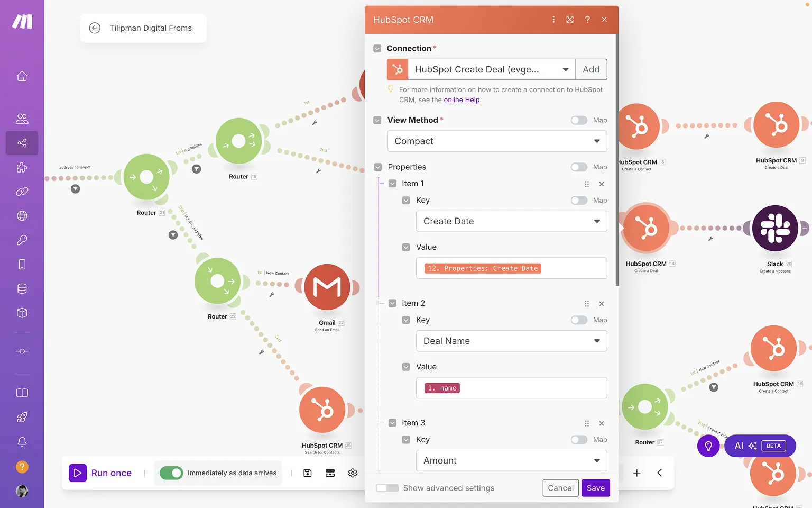812x508 pixels.
Task: Click Add connection button
Action: tap(591, 69)
